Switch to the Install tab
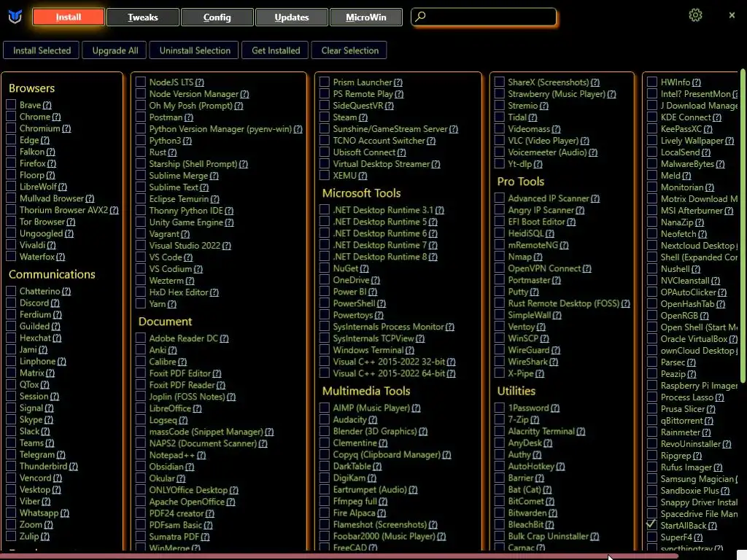747x560 pixels. [69, 17]
